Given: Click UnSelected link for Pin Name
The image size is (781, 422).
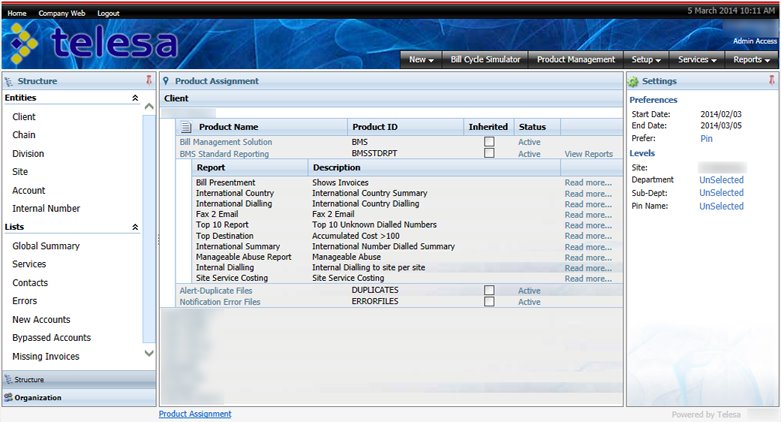Looking at the screenshot, I should (x=721, y=206).
